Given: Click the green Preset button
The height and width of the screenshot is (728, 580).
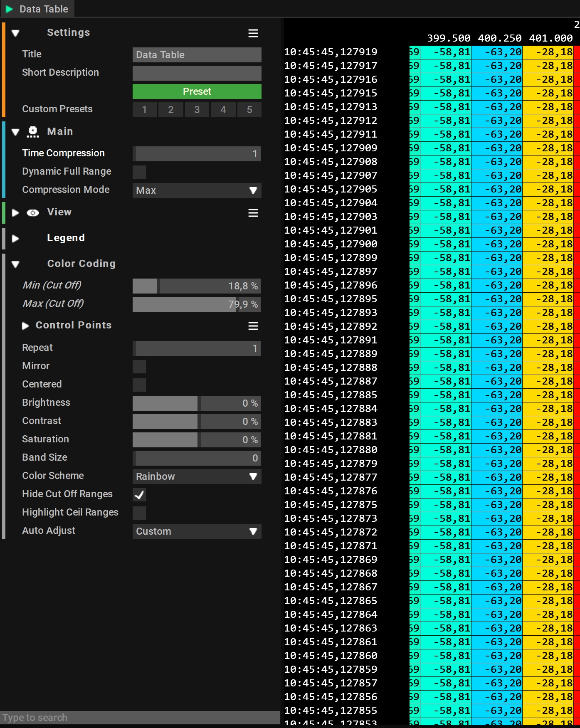Looking at the screenshot, I should pos(197,91).
